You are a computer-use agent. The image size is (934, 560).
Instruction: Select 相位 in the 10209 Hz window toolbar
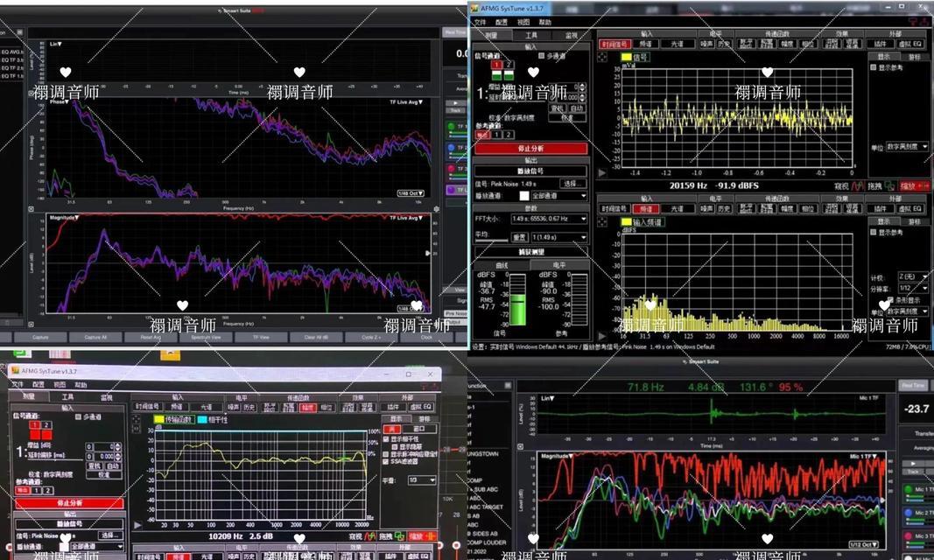click(x=327, y=408)
